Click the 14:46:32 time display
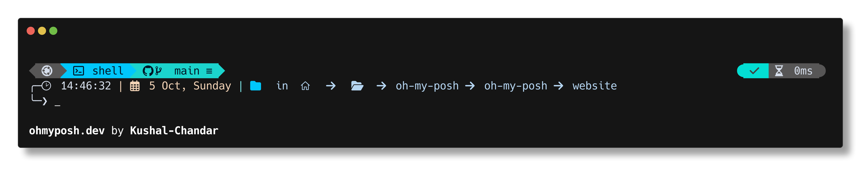The image size is (868, 173). pyautogui.click(x=86, y=86)
